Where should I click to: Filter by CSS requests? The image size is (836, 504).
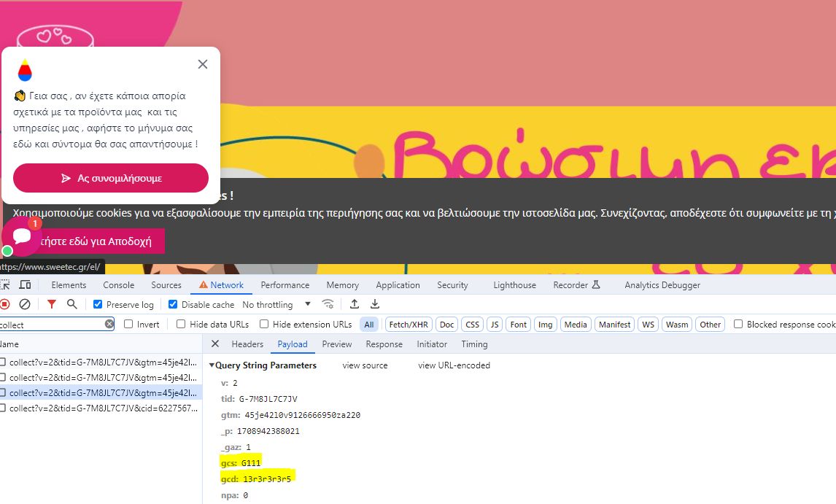473,325
